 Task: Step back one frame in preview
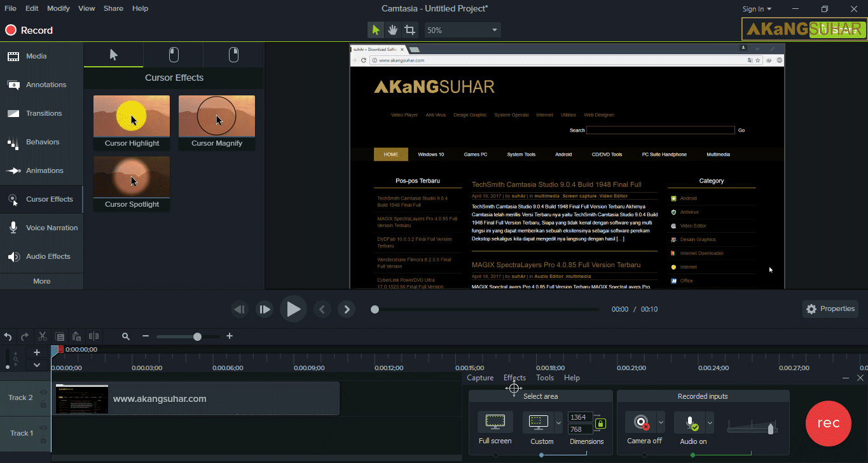tap(240, 310)
